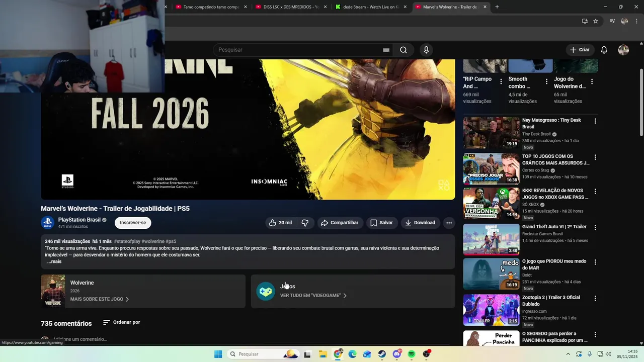Open Steam from the taskbar

coord(382,354)
